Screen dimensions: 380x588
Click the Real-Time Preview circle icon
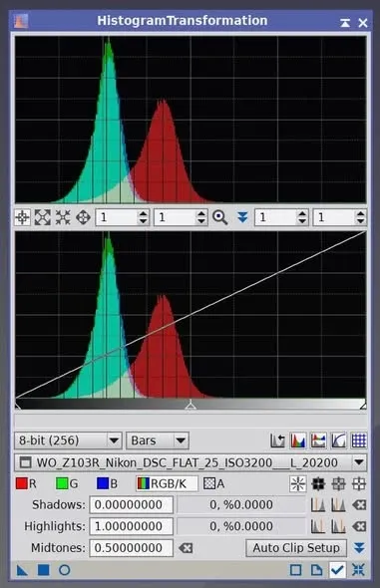(x=64, y=570)
